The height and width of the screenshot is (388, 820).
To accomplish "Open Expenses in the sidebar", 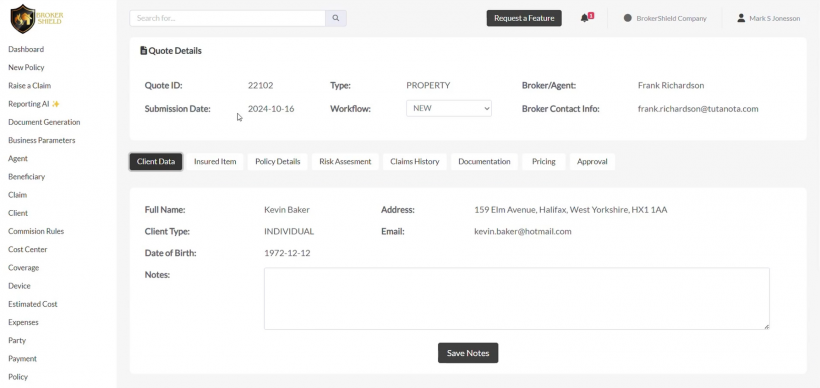I will 24,323.
